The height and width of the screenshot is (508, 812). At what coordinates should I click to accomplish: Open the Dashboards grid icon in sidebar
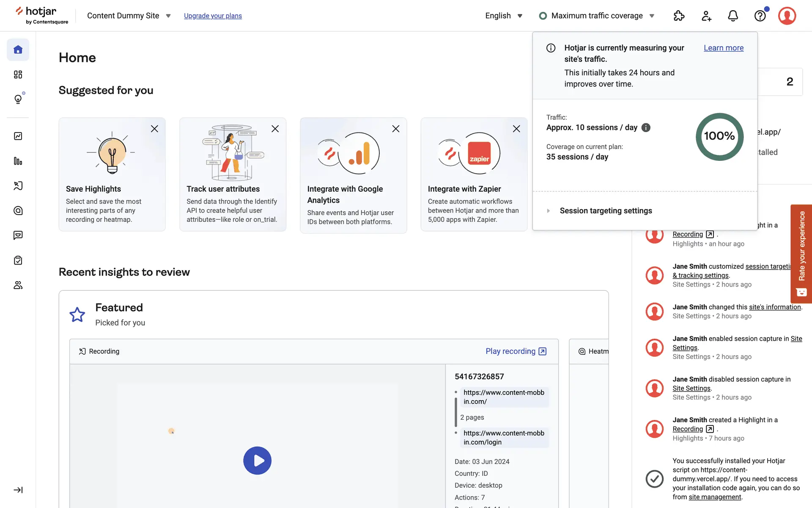(x=18, y=75)
